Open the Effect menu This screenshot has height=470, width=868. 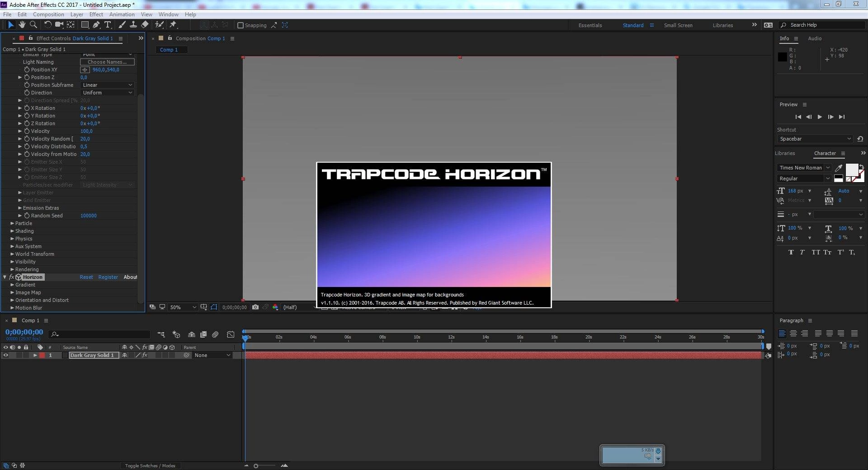point(96,14)
